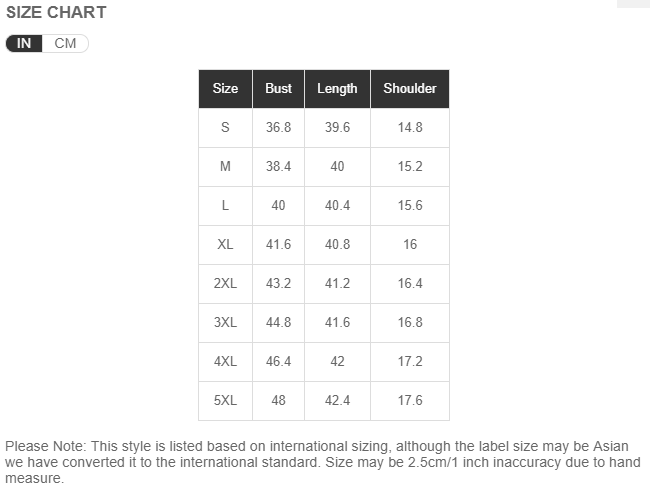The image size is (650, 500).
Task: Select the 2XL size row label
Action: point(225,283)
